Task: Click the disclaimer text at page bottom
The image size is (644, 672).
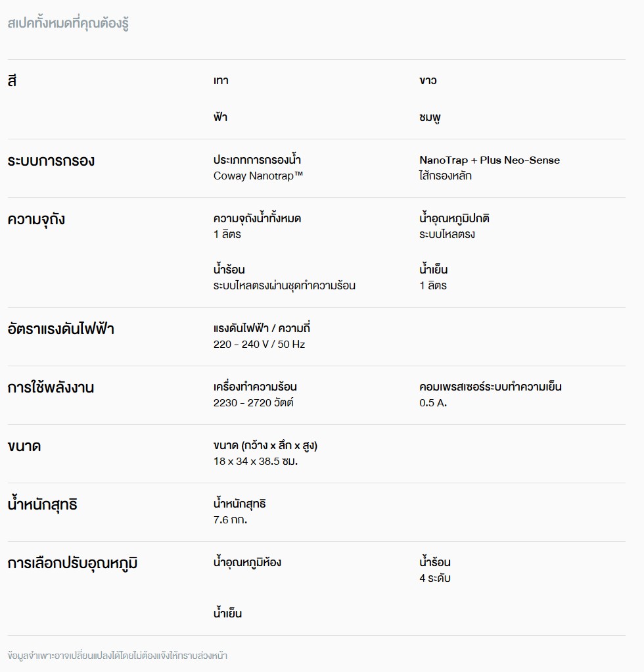Action: point(118,656)
